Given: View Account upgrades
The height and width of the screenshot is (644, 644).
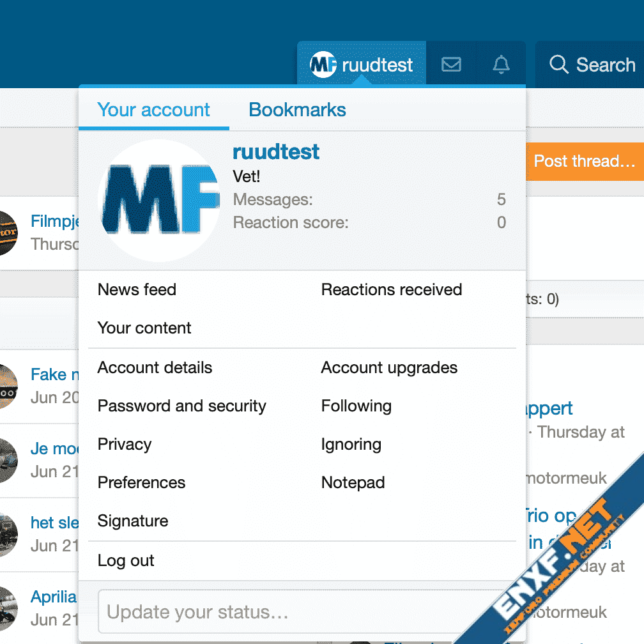Looking at the screenshot, I should pos(389,367).
